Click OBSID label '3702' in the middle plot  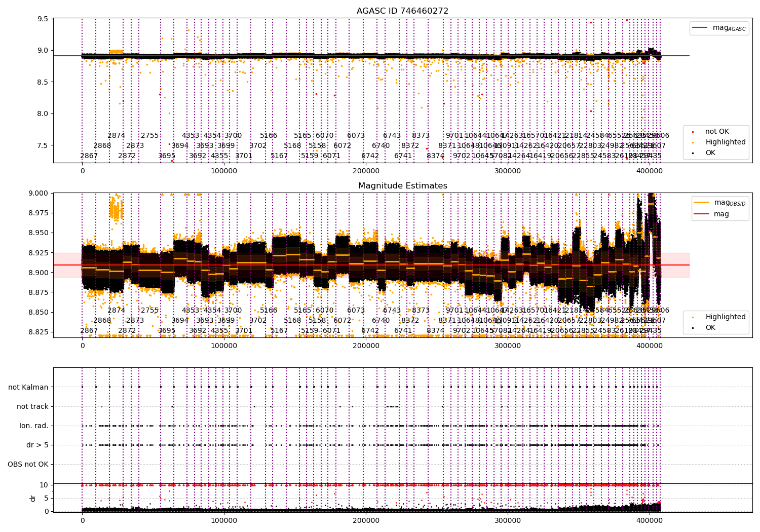point(258,320)
